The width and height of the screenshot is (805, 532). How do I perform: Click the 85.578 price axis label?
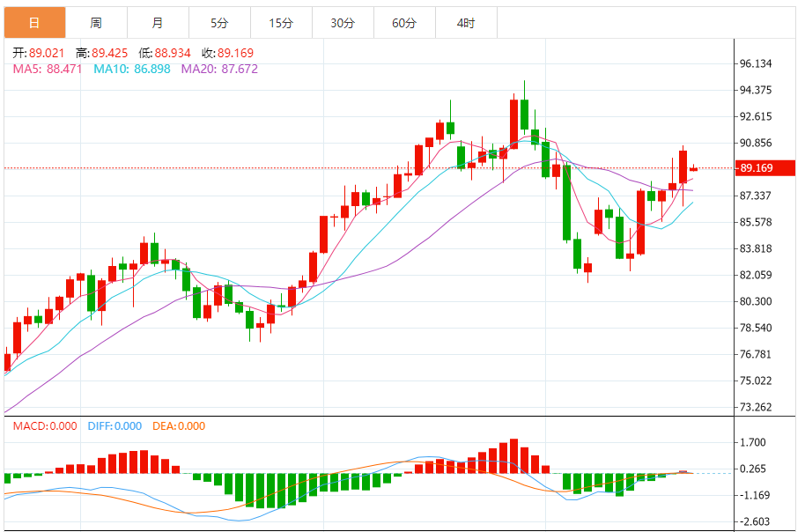tap(755, 222)
